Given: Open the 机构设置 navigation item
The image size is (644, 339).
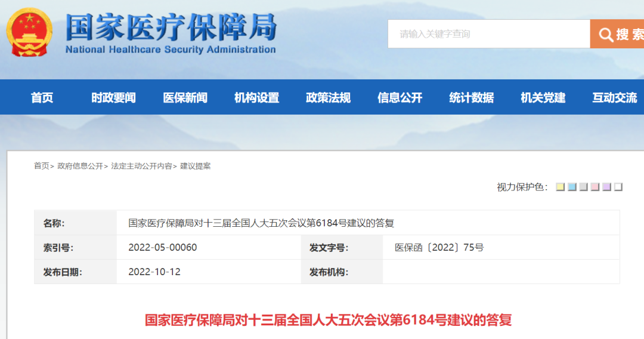Looking at the screenshot, I should pyautogui.click(x=256, y=97).
